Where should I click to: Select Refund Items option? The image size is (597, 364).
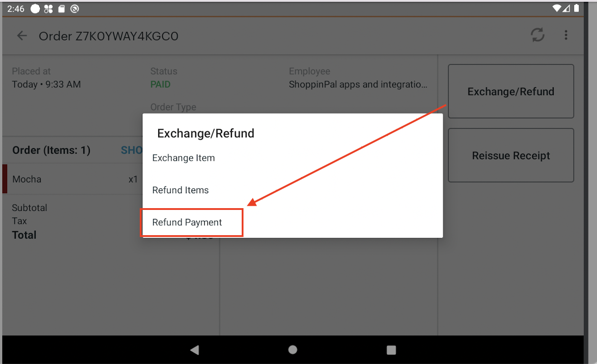point(180,190)
